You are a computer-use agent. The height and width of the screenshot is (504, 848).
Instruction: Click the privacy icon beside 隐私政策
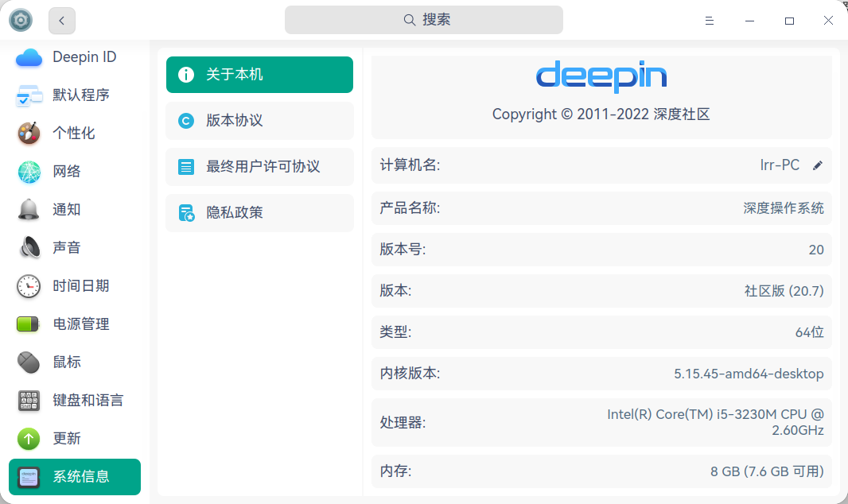pos(187,213)
